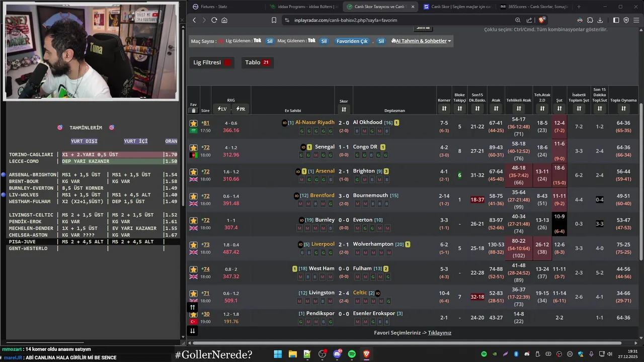644x362 pixels.
Task: Toggle favorite star for Burnley vs Everton
Action: [193, 221]
